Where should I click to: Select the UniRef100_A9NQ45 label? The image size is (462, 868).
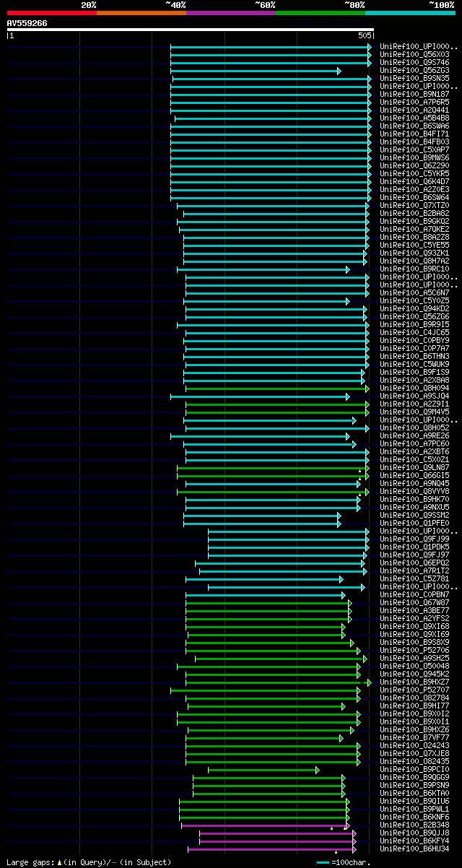click(x=414, y=483)
